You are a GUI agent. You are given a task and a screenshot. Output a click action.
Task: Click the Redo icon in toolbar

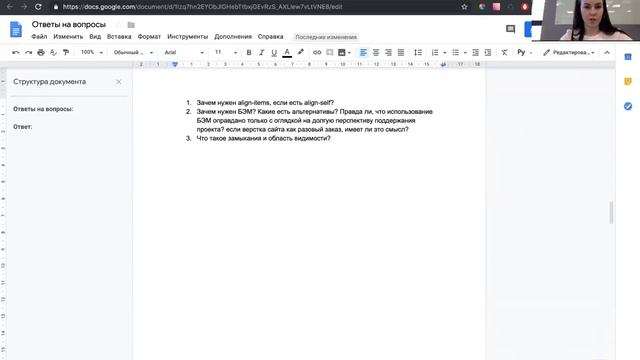pos(29,52)
